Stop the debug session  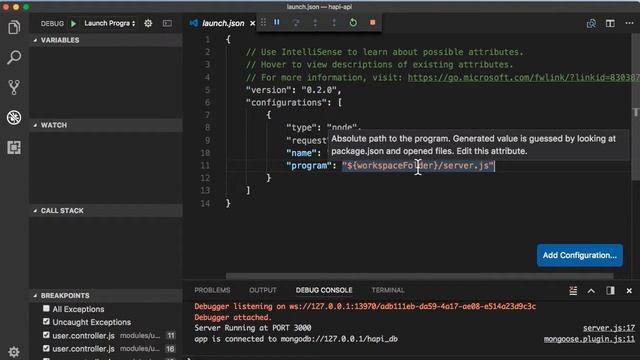tap(373, 22)
